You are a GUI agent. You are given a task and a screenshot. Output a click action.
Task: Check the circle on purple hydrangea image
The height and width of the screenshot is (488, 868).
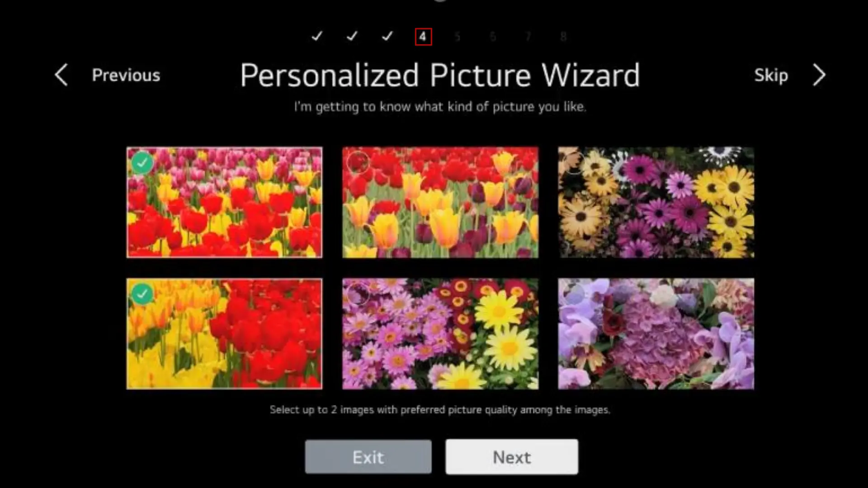point(574,294)
